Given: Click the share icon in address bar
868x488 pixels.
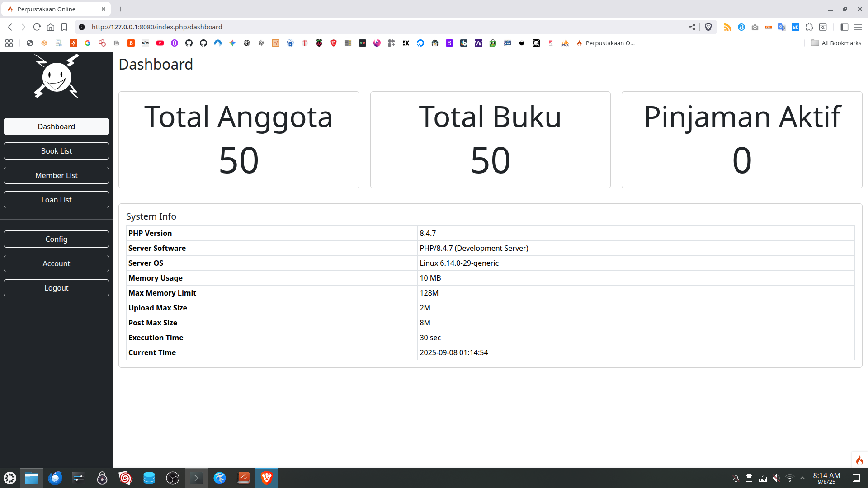Looking at the screenshot, I should click(x=692, y=27).
